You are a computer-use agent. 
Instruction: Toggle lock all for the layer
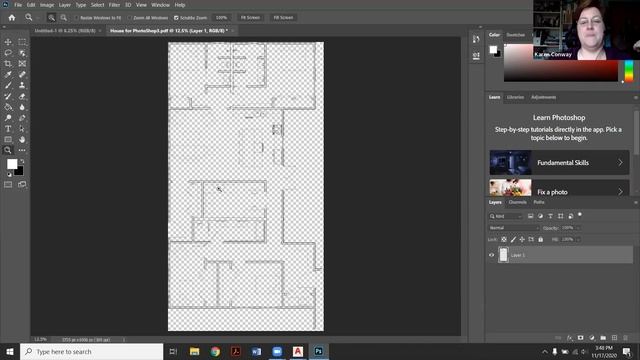540,240
